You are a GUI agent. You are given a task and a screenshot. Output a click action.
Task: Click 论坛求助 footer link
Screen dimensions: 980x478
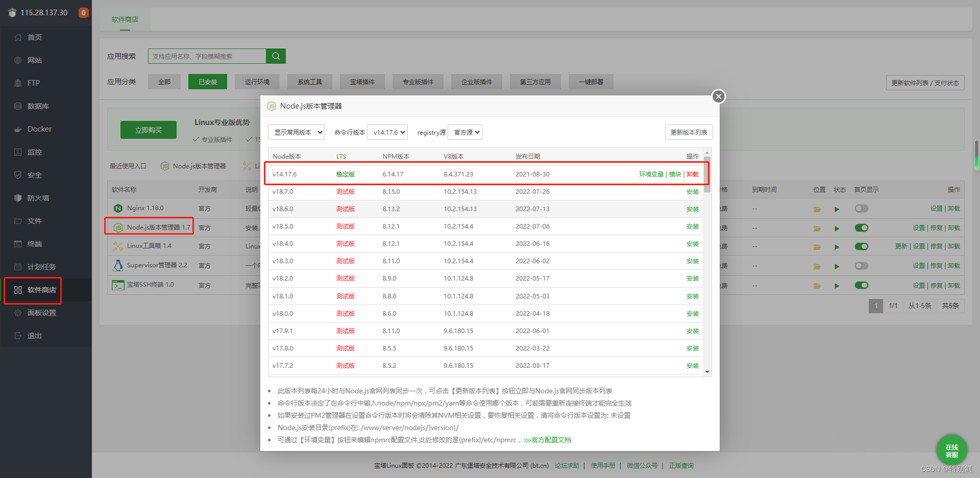click(x=567, y=466)
